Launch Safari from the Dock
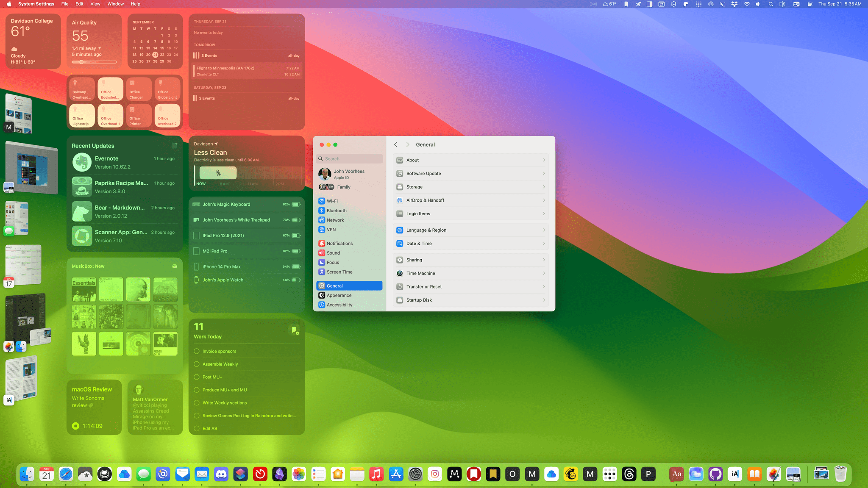Viewport: 868px width, 488px height. click(x=66, y=474)
